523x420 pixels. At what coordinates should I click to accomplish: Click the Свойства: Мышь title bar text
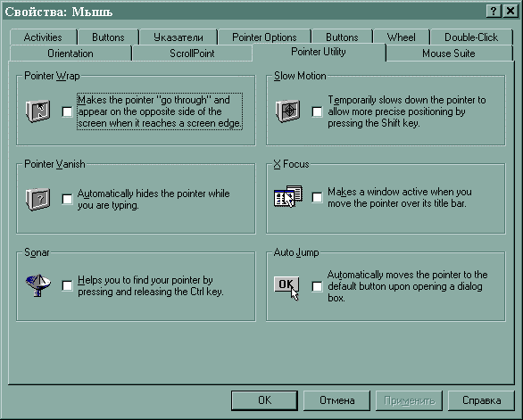59,12
